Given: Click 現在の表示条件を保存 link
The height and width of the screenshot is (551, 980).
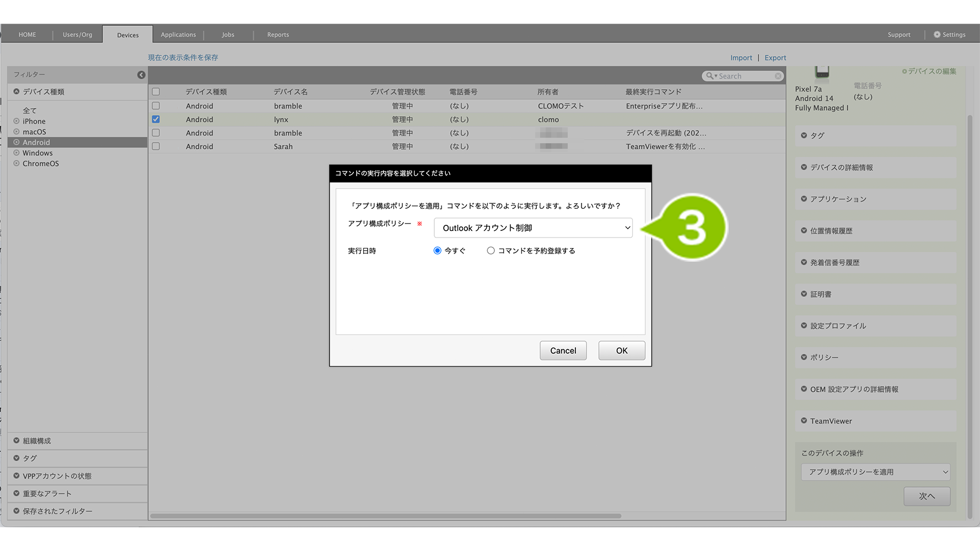Looking at the screenshot, I should coord(183,57).
